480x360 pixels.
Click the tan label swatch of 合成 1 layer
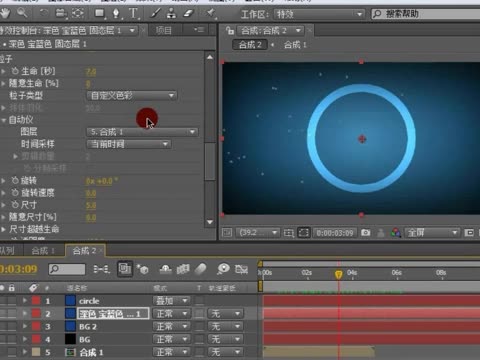[x=36, y=352]
